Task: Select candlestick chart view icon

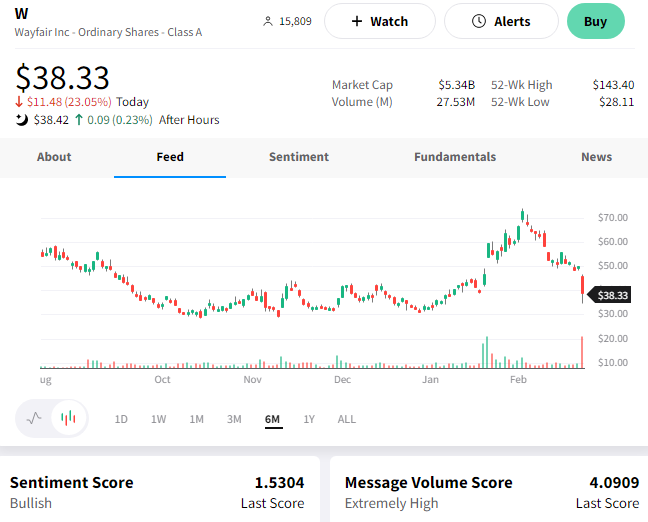Action: tap(69, 418)
